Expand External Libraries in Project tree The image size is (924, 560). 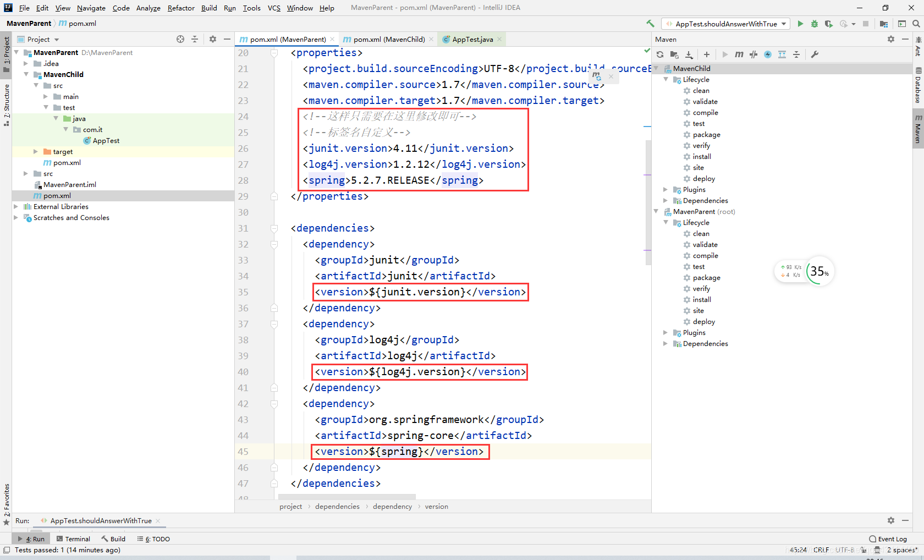tap(16, 206)
